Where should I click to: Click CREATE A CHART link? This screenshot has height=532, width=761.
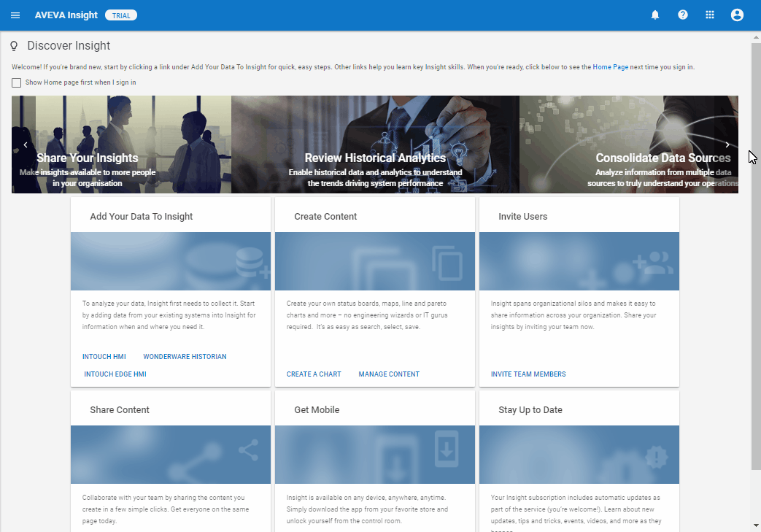(x=314, y=374)
